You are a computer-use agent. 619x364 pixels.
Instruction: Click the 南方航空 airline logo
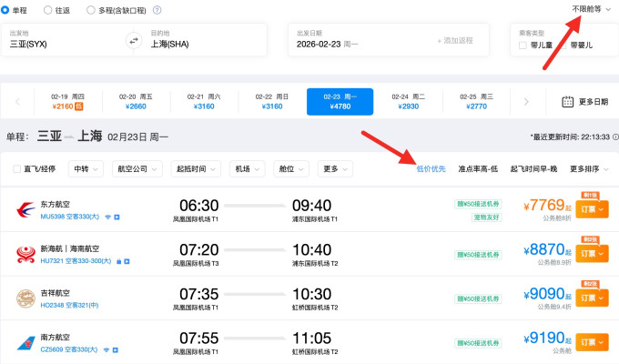click(25, 343)
